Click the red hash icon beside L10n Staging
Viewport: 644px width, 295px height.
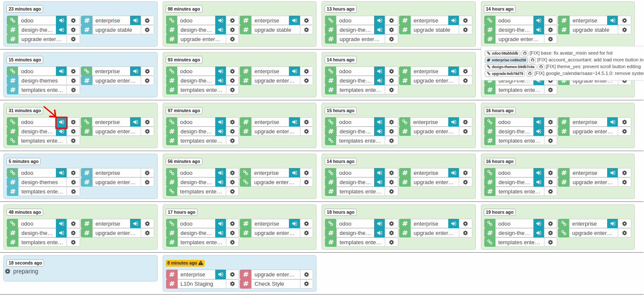point(172,284)
